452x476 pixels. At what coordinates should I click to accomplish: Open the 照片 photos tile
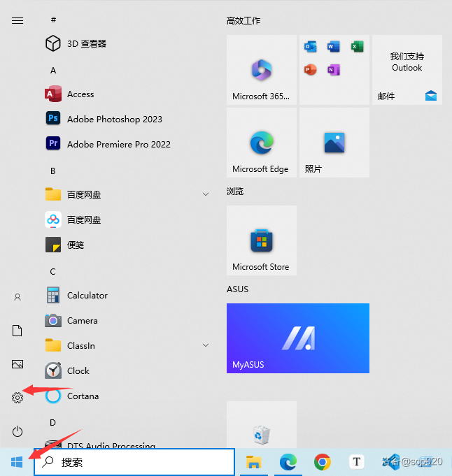(x=334, y=143)
